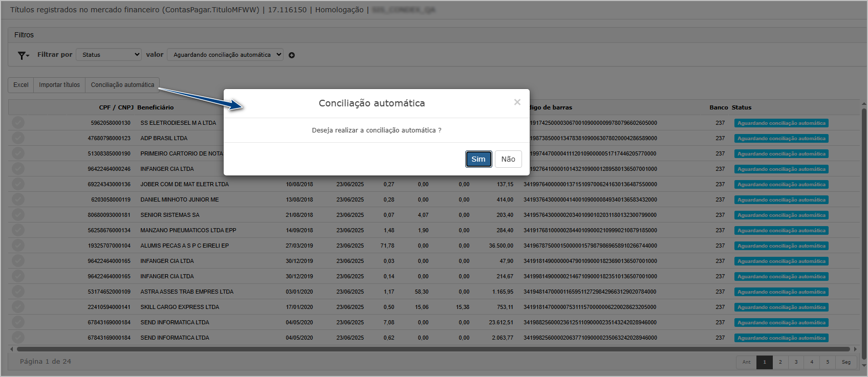The image size is (868, 377).
Task: Toggle check circle for ADP BRASIL LTDA
Action: coord(18,138)
